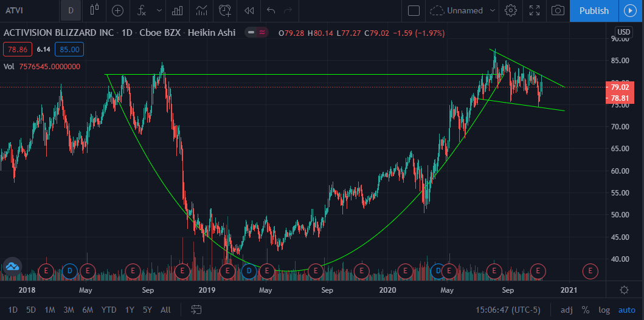Viewport: 644px width, 320px height.
Task: Click the pink approximately-equal sign in the legend
Action: coord(262,32)
